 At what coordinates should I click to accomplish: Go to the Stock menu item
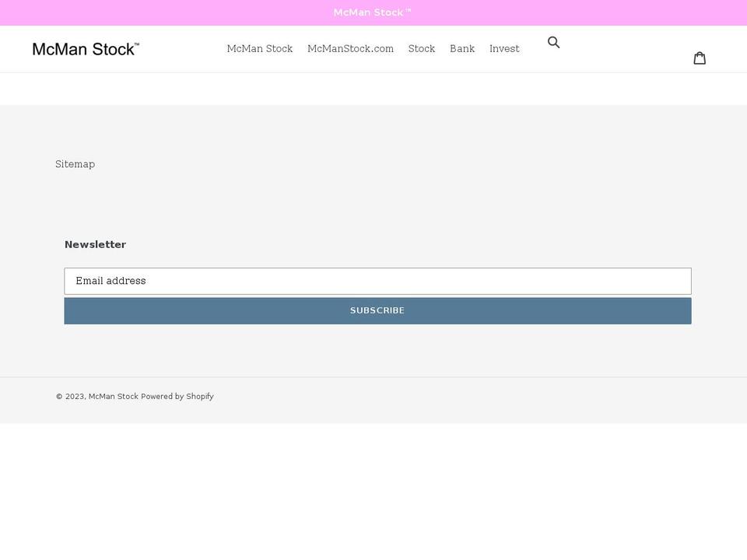coord(422,48)
